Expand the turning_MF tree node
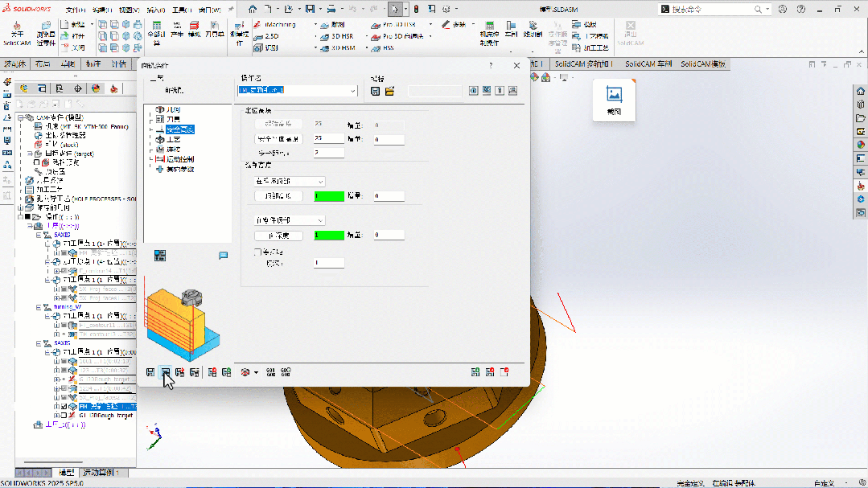 (38, 306)
